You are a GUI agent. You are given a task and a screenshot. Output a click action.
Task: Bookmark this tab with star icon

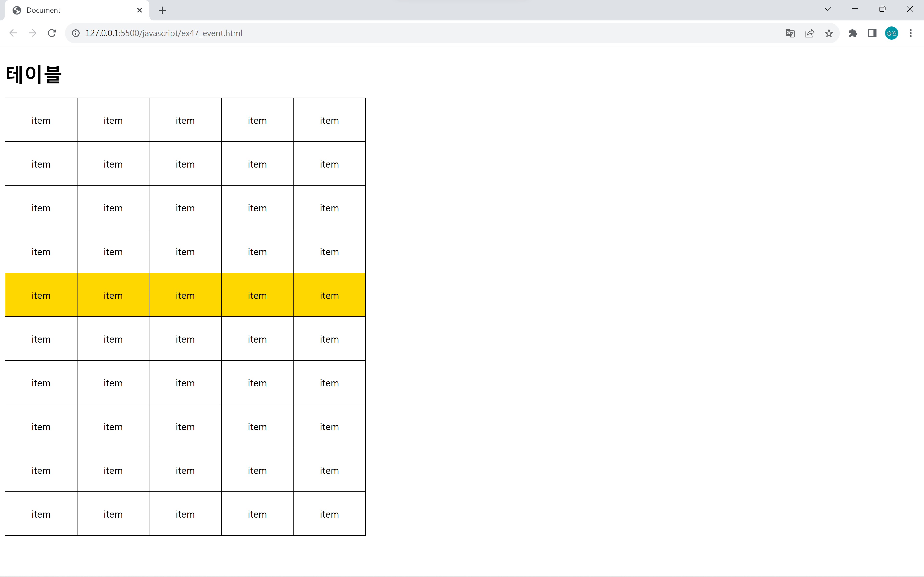click(x=828, y=33)
